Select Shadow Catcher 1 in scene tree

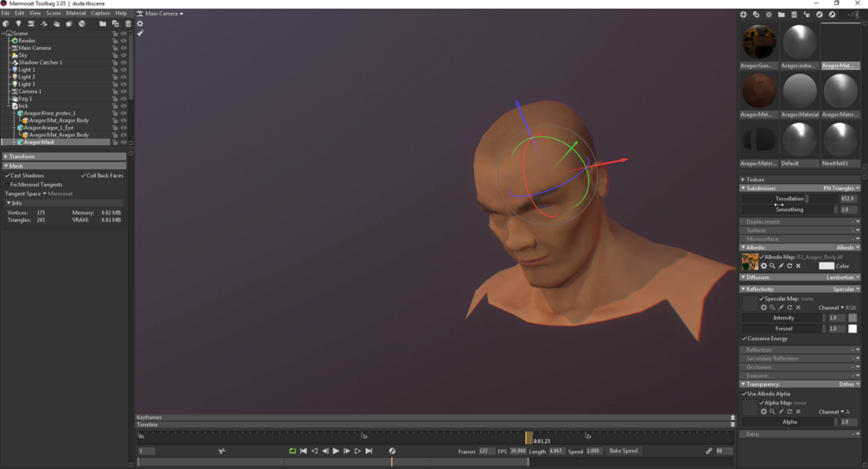(x=41, y=62)
